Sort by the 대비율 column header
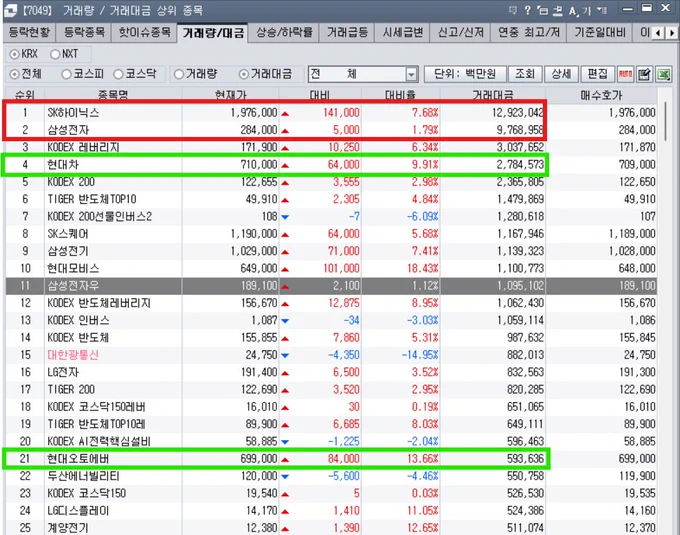 point(400,95)
